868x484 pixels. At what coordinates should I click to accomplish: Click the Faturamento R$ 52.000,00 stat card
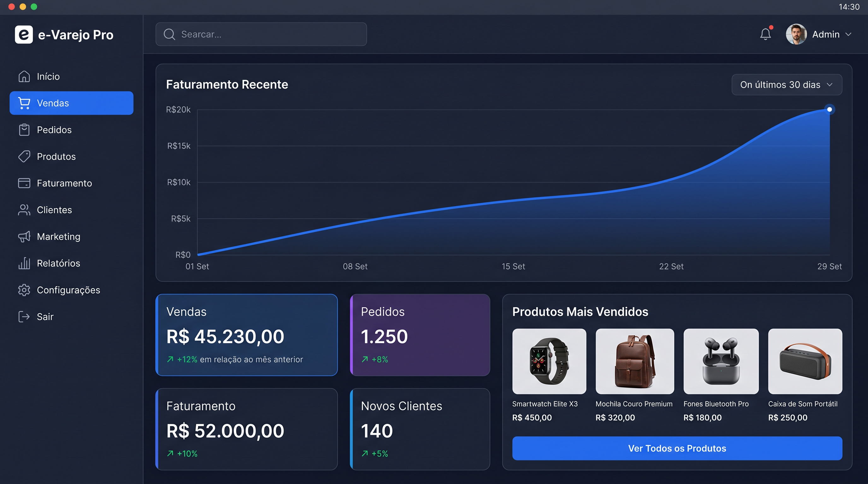point(247,429)
